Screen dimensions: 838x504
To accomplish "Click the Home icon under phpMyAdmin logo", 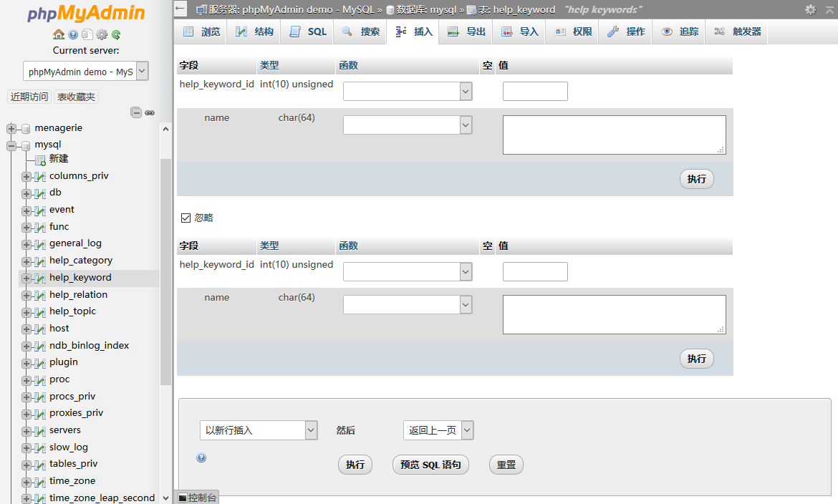I will [59, 34].
